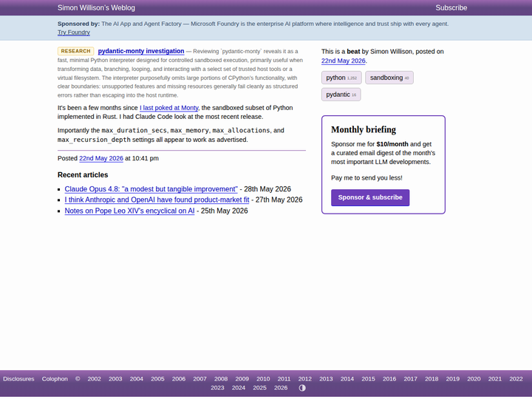532x399 pixels.
Task: Open the Anthropic and OpenAI product-market fit article
Action: [x=157, y=199]
